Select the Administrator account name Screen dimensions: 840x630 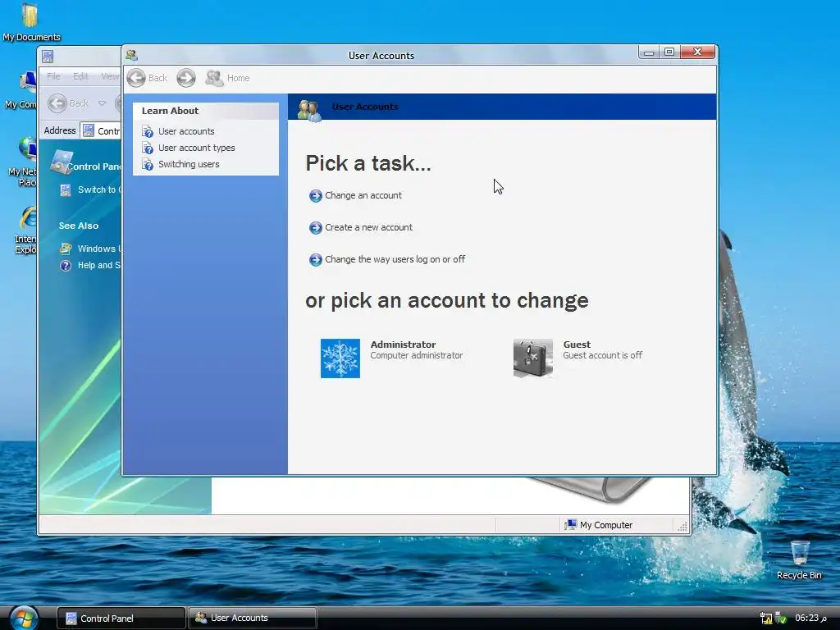[403, 345]
